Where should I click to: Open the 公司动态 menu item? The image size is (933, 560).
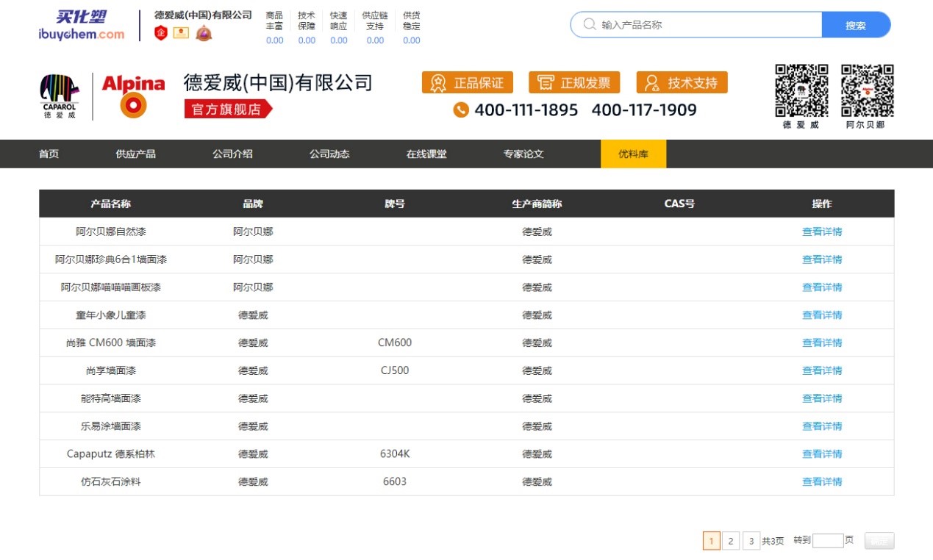click(329, 154)
